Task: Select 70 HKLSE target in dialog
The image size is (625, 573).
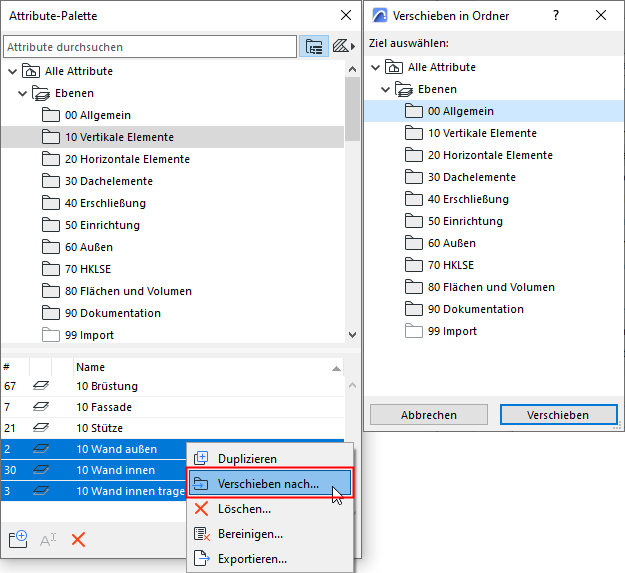Action: [493, 265]
